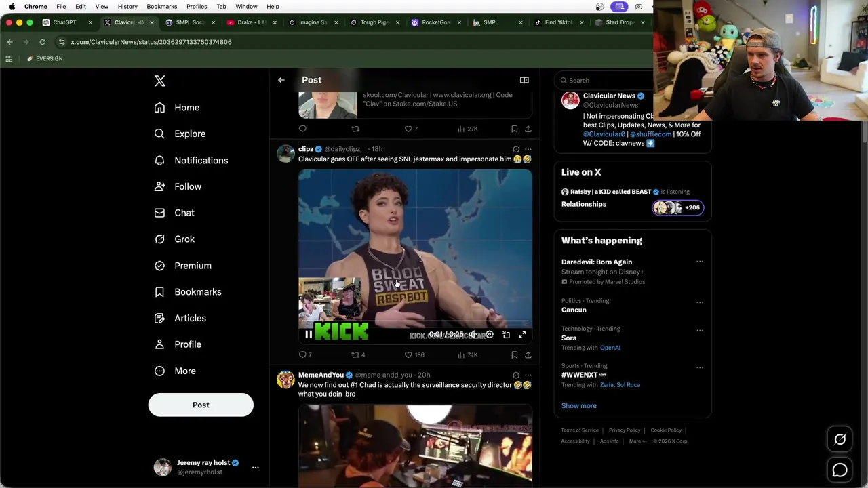Screen dimensions: 868x488
Task: Follow the @shufflecom mention link
Action: coord(650,134)
